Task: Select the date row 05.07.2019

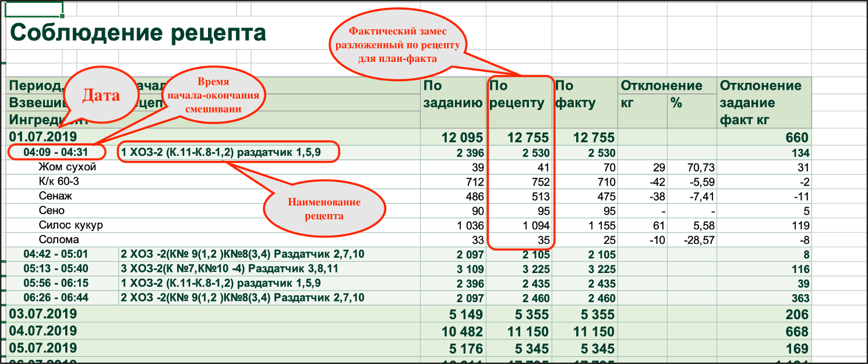Action: 410,348
